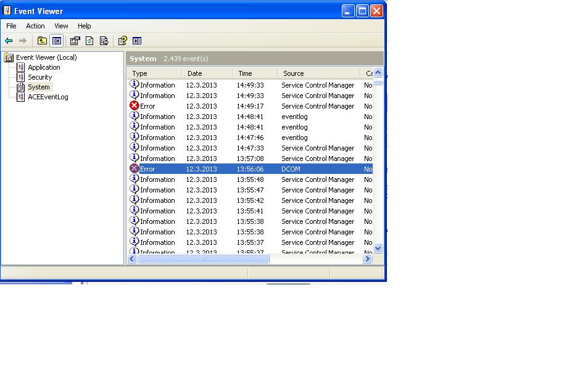This screenshot has width=588, height=375.
Task: Click the Refresh toolbar icon
Action: click(x=89, y=41)
